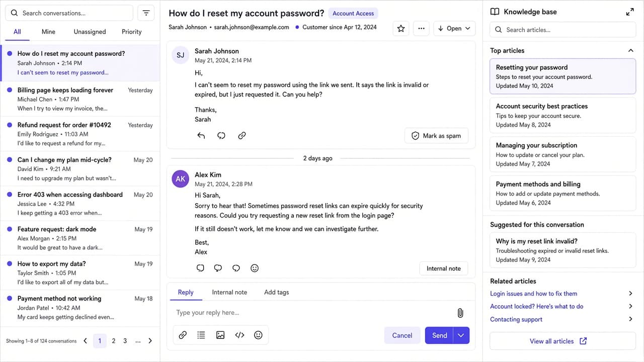
Task: Star this conversation as a favorite
Action: point(401,29)
